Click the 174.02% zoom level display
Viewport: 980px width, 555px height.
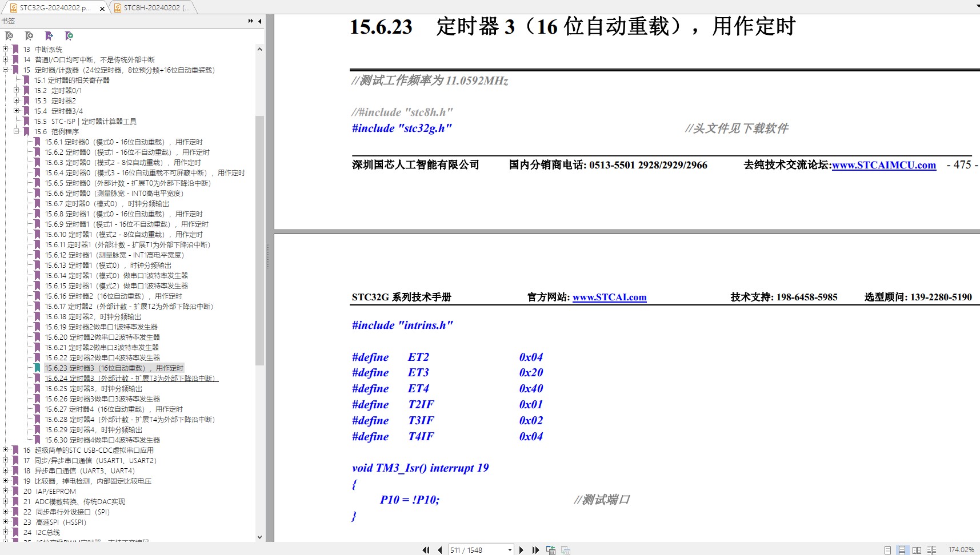pos(961,550)
